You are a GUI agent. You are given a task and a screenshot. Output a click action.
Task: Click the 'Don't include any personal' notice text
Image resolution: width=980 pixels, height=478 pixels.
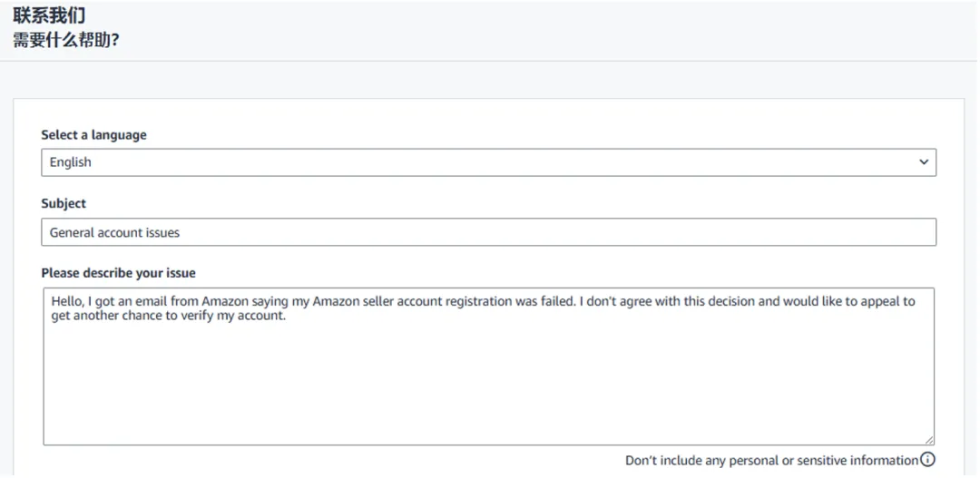point(771,460)
